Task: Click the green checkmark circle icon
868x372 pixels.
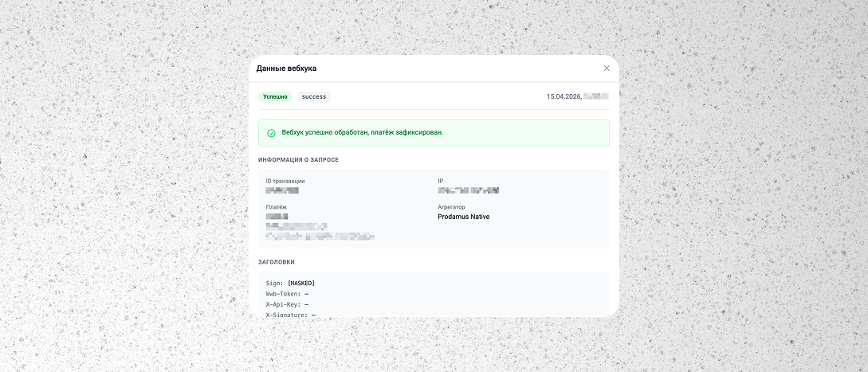Action: (271, 133)
